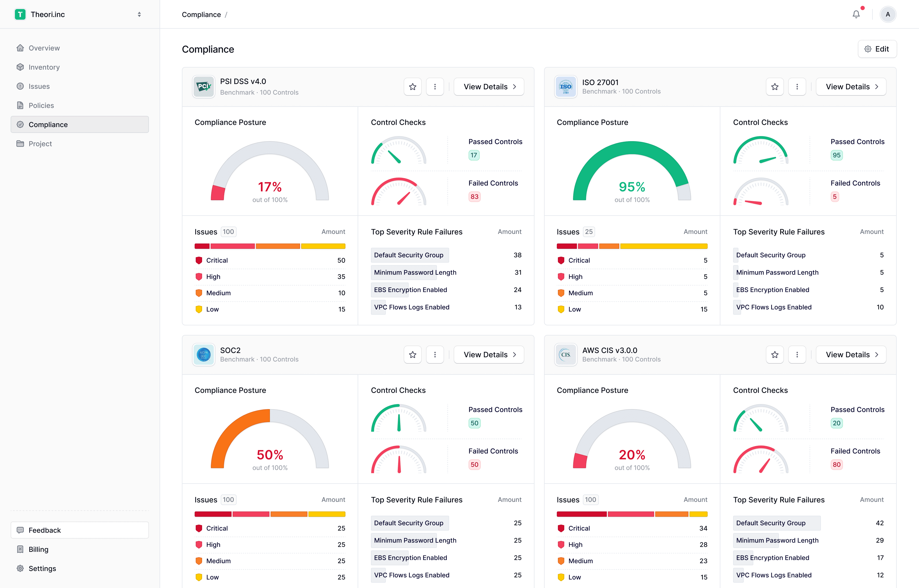
Task: Click ISO 27001 issues severity color bar
Action: (632, 246)
